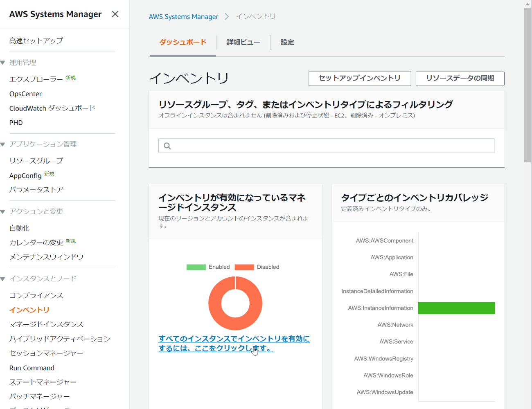Screen dimensions: 532x409
Task: Click the AWS:WindowsUpdate chart label
Action: [385, 392]
